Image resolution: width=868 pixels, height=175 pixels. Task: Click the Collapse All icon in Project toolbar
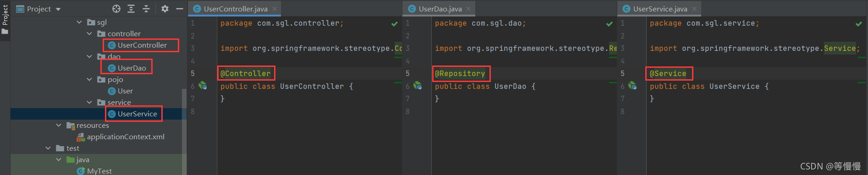[146, 9]
